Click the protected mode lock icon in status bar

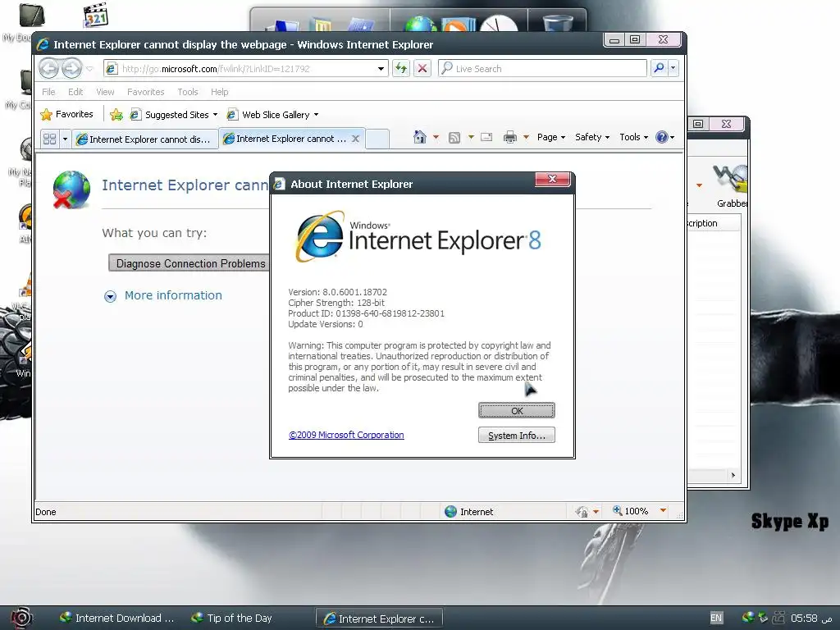pyautogui.click(x=582, y=512)
